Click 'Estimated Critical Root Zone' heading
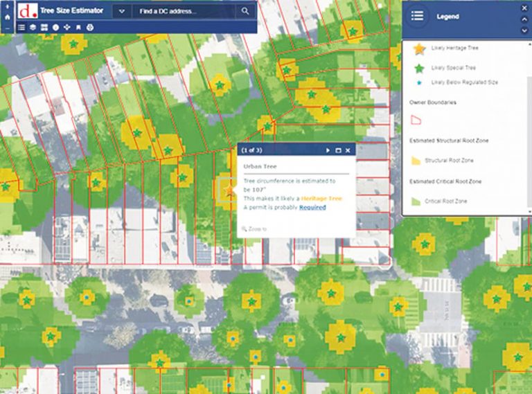Screen dimensions: 532x394 click(445, 181)
